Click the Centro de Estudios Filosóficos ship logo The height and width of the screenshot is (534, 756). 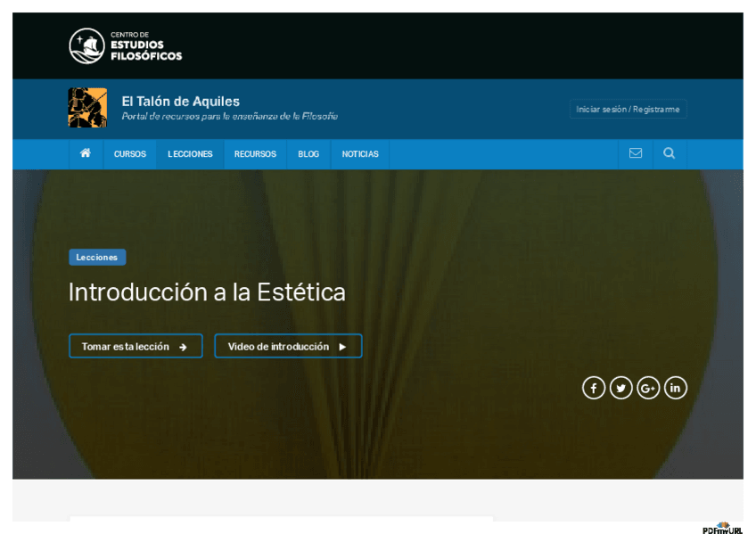86,46
